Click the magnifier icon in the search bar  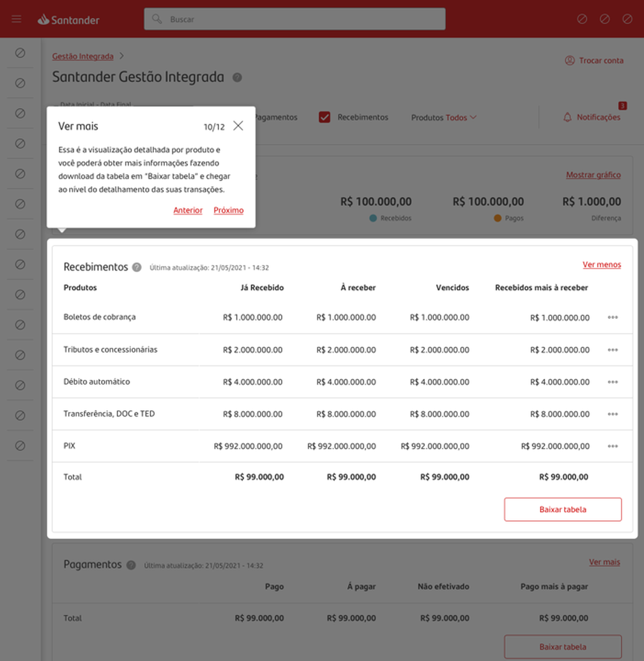pos(157,19)
